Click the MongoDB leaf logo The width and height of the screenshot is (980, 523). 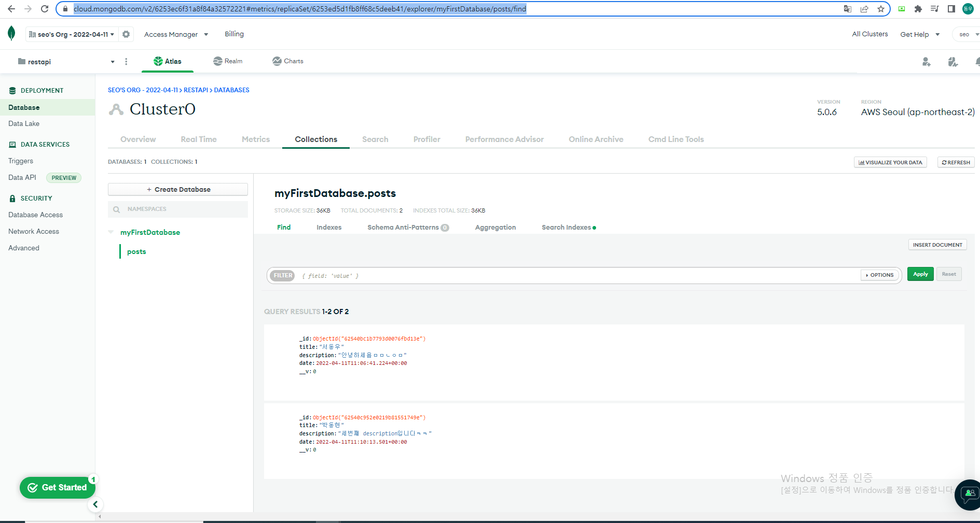coord(11,33)
